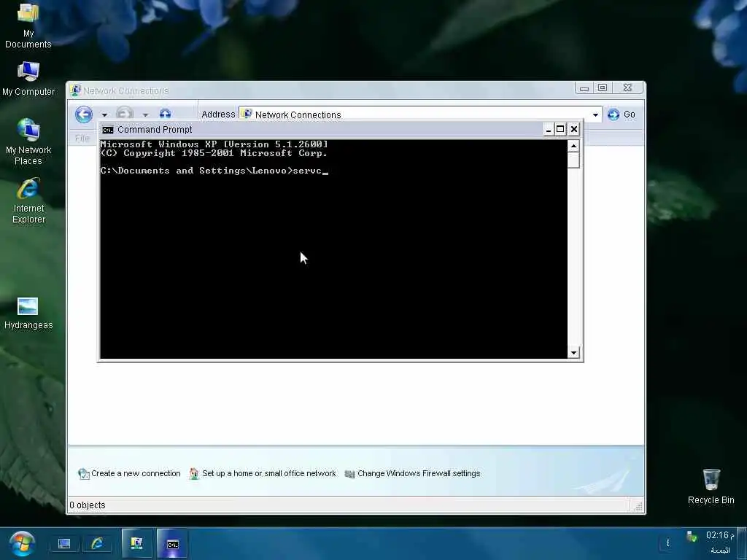Click the Back button in Network Connections
The image size is (747, 560).
click(84, 114)
